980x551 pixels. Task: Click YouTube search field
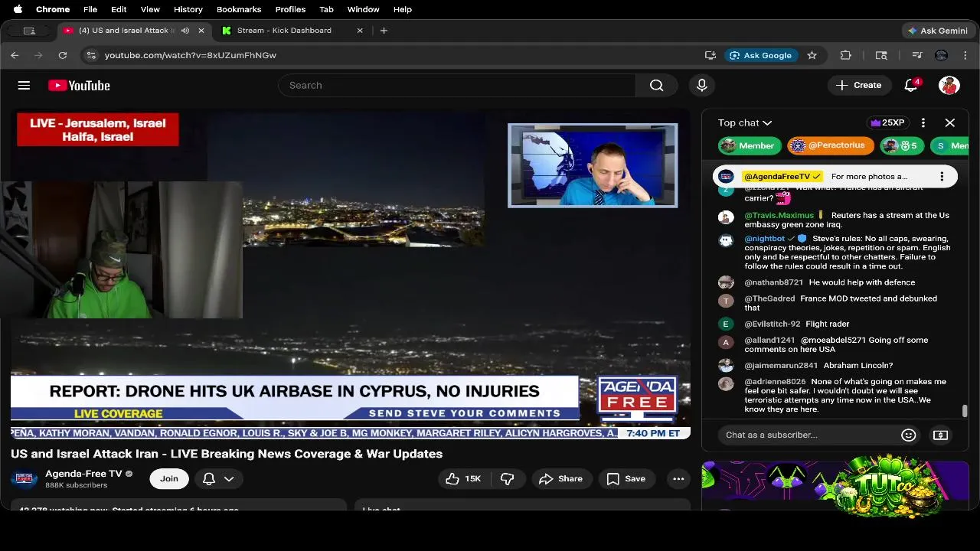(457, 86)
